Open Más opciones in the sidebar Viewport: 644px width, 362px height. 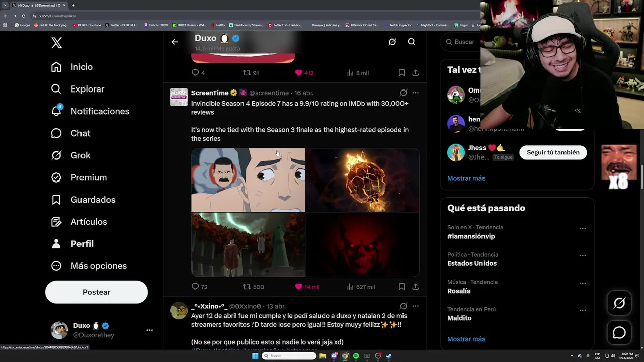pyautogui.click(x=89, y=266)
